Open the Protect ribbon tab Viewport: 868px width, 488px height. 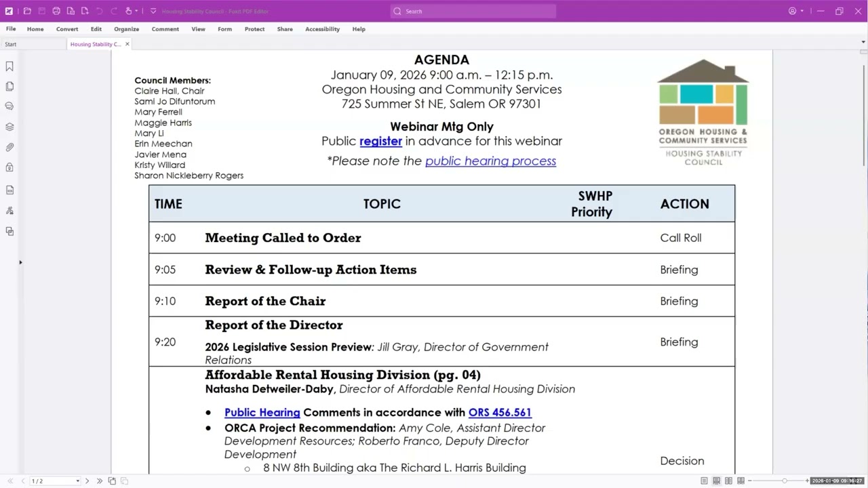[255, 29]
